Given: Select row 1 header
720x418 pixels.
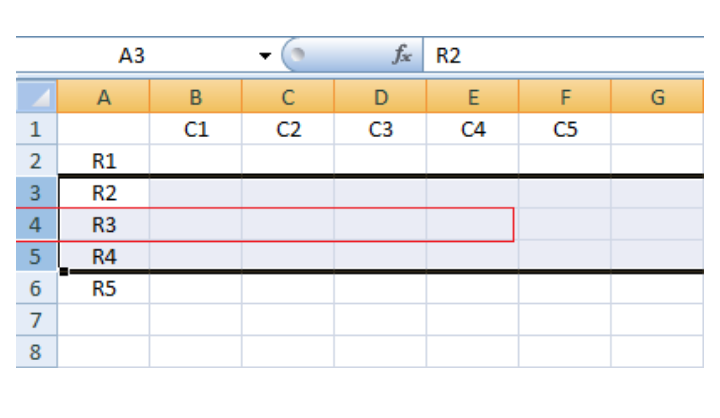Looking at the screenshot, I should [37, 129].
